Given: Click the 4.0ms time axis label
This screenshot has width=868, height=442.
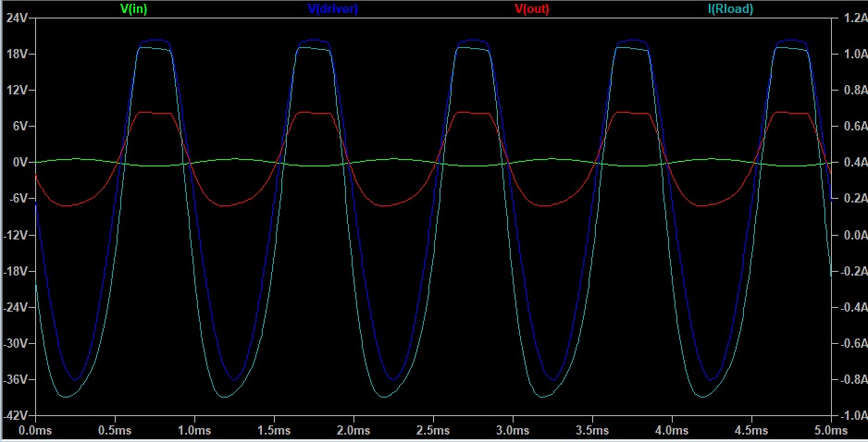Looking at the screenshot, I should (672, 430).
